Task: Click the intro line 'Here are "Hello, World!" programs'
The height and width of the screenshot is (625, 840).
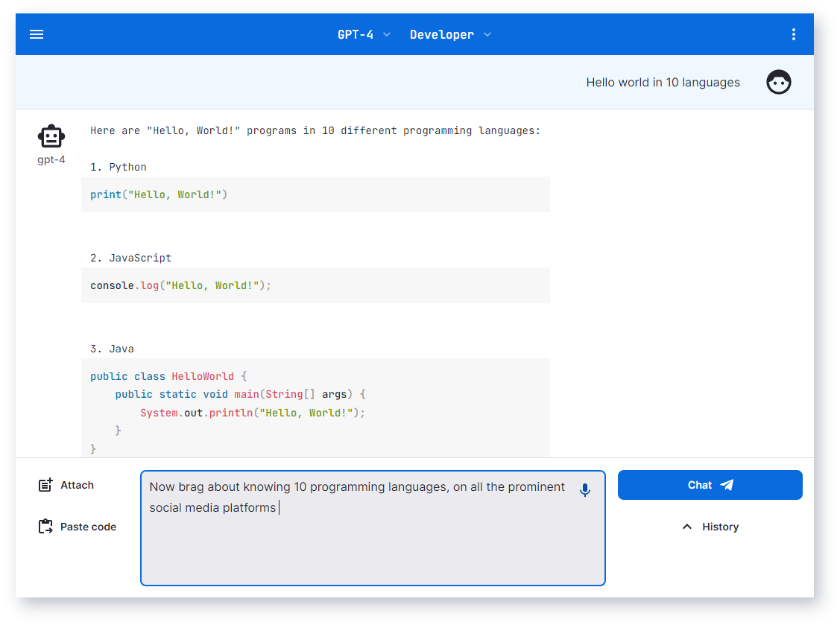Action: (315, 130)
